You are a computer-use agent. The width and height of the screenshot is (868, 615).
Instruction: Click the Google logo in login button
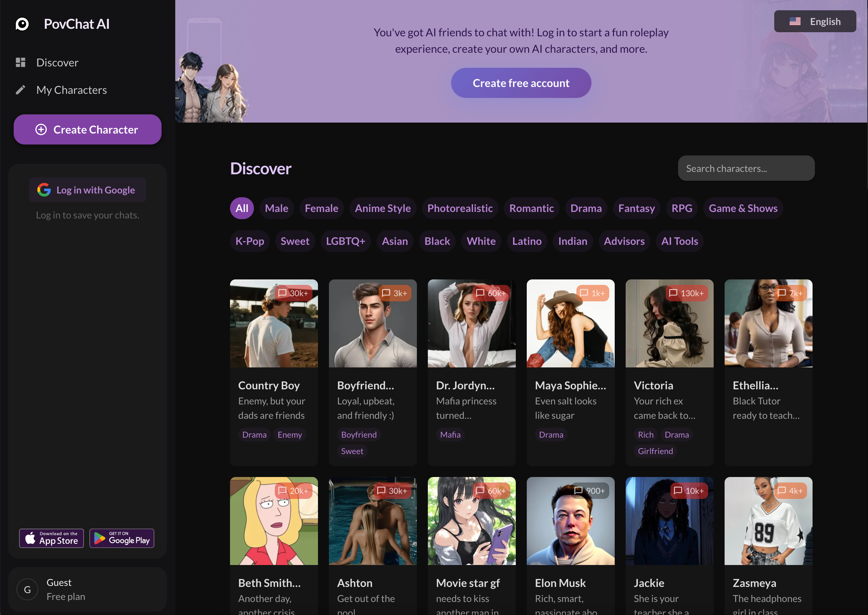point(44,190)
